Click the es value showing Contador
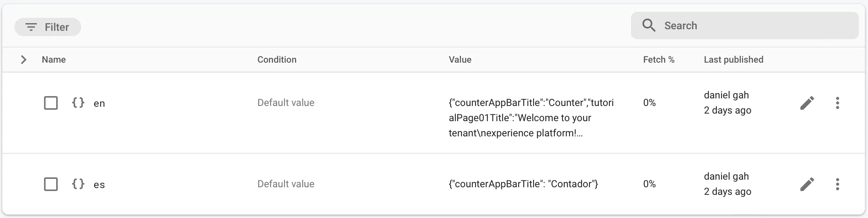868x218 pixels. tap(523, 184)
